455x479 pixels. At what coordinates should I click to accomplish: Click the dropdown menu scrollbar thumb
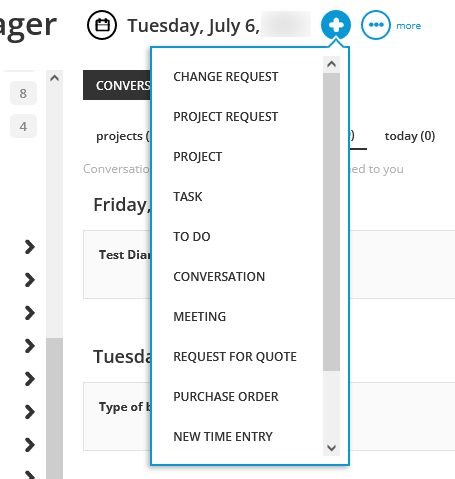coord(331,222)
